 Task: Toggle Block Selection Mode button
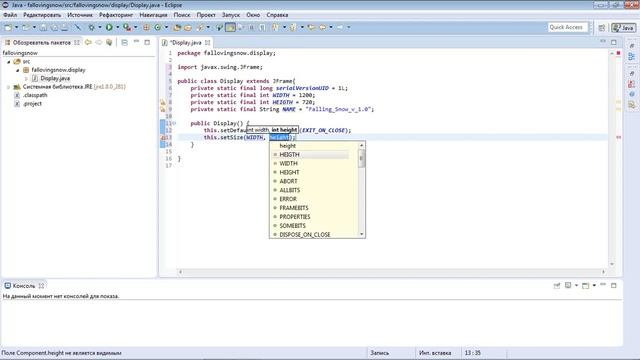tap(251, 27)
